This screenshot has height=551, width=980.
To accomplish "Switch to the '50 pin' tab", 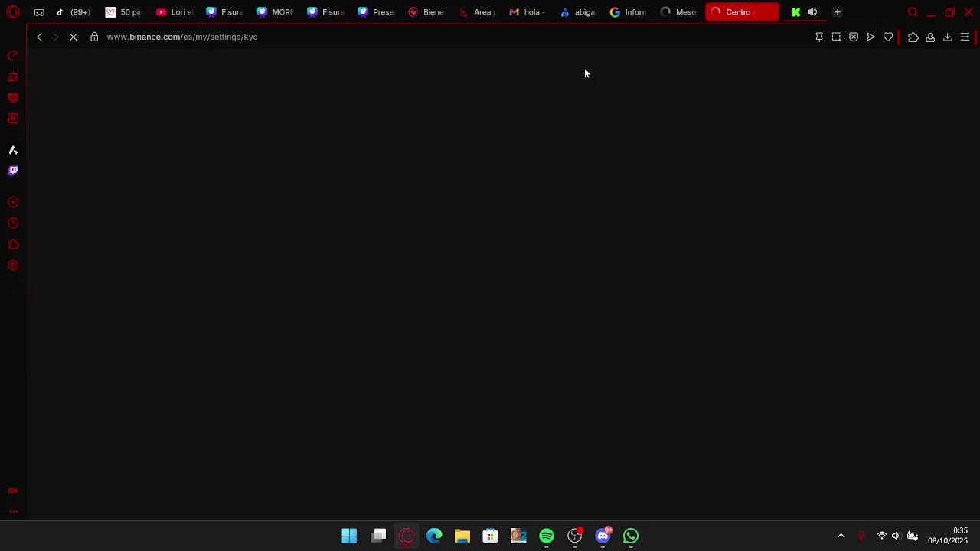I will (123, 12).
